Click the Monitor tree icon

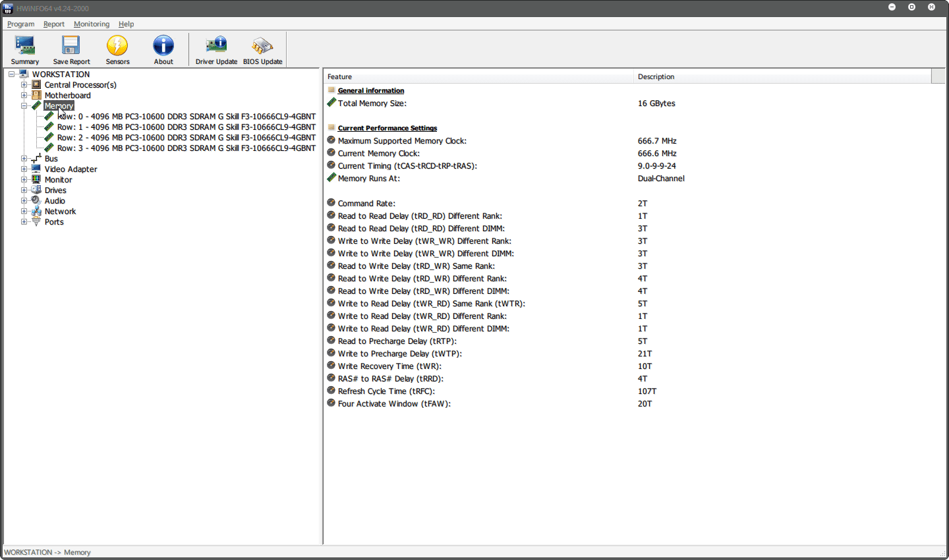point(36,180)
